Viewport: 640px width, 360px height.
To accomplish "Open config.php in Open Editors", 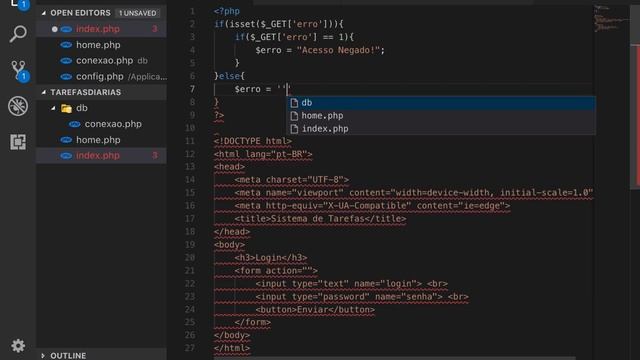I will 101,77.
